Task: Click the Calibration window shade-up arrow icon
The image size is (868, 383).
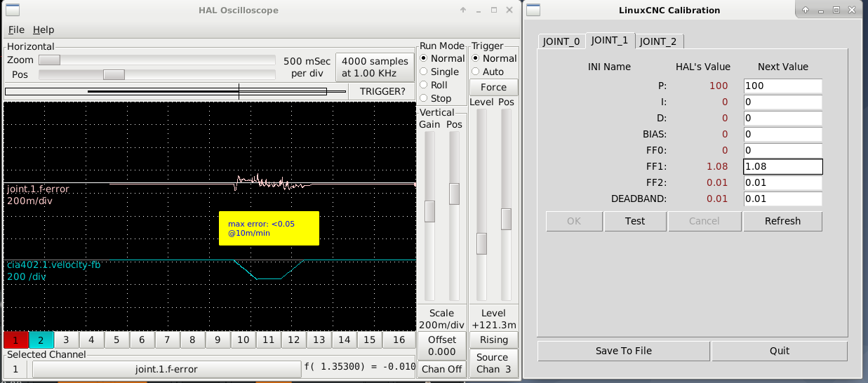Action: [806, 10]
